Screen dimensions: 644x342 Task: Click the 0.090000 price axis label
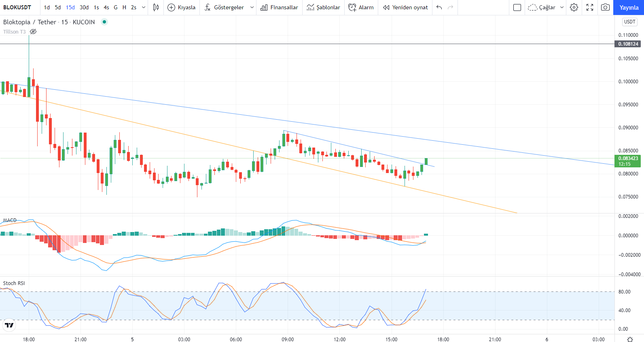click(x=628, y=128)
